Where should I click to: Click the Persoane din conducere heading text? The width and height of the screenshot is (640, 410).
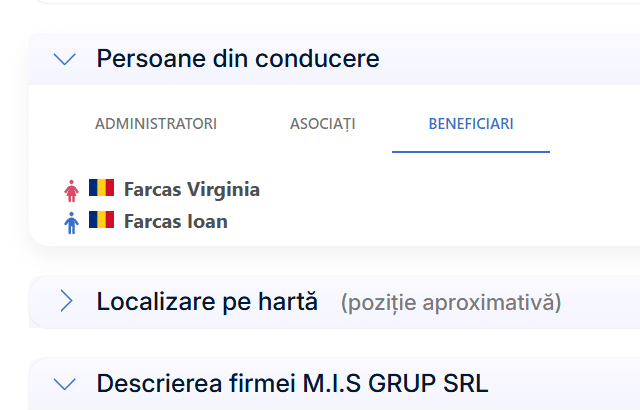coord(238,58)
